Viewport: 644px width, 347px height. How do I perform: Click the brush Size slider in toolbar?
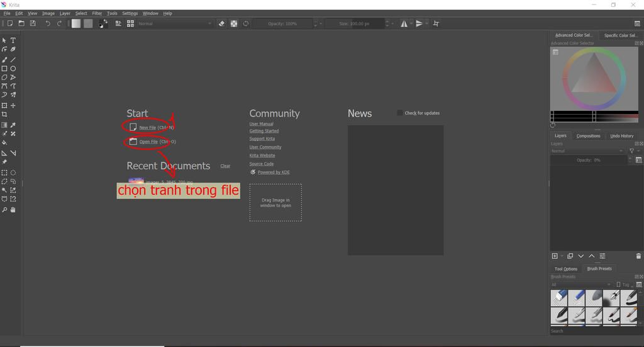[x=355, y=24]
